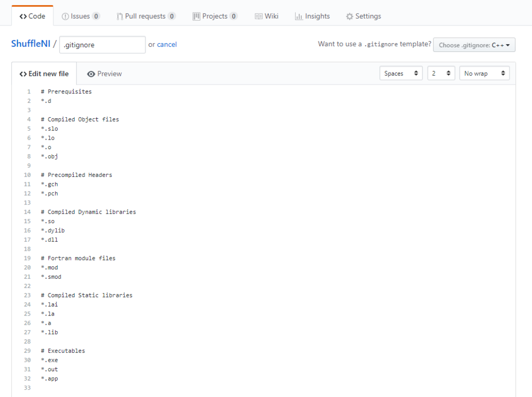Click the Settings gear icon

350,16
